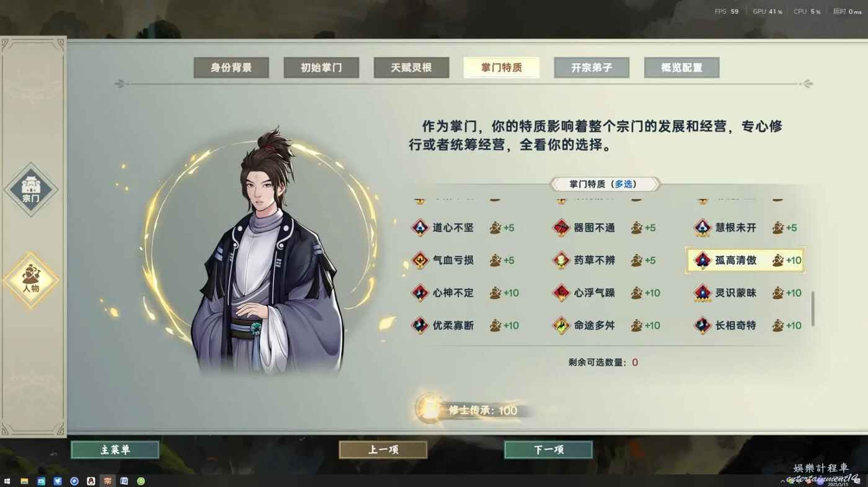Click the trait list vertical scrollbar
This screenshot has height=487, width=868.
point(812,309)
